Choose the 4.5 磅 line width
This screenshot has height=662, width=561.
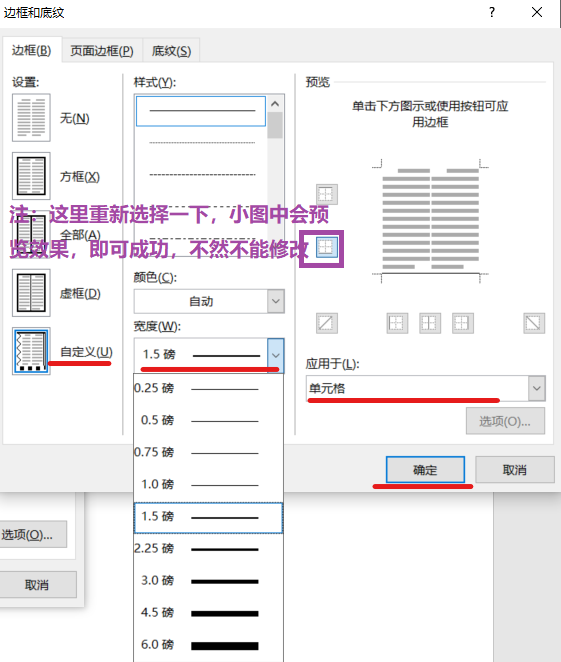208,613
